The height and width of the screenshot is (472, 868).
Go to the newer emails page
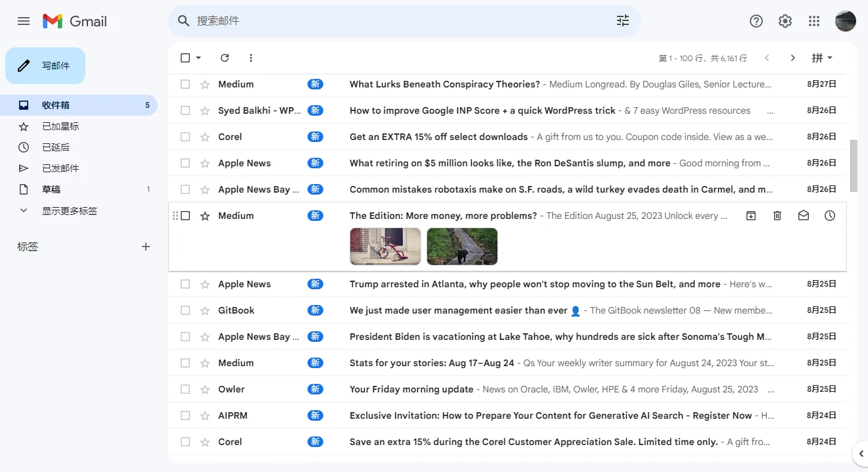[767, 58]
